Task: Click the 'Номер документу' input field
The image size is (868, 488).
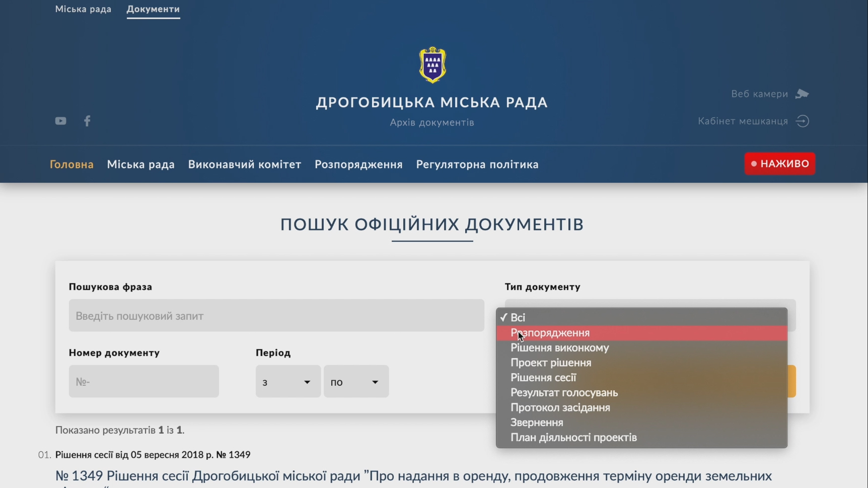Action: 144,381
